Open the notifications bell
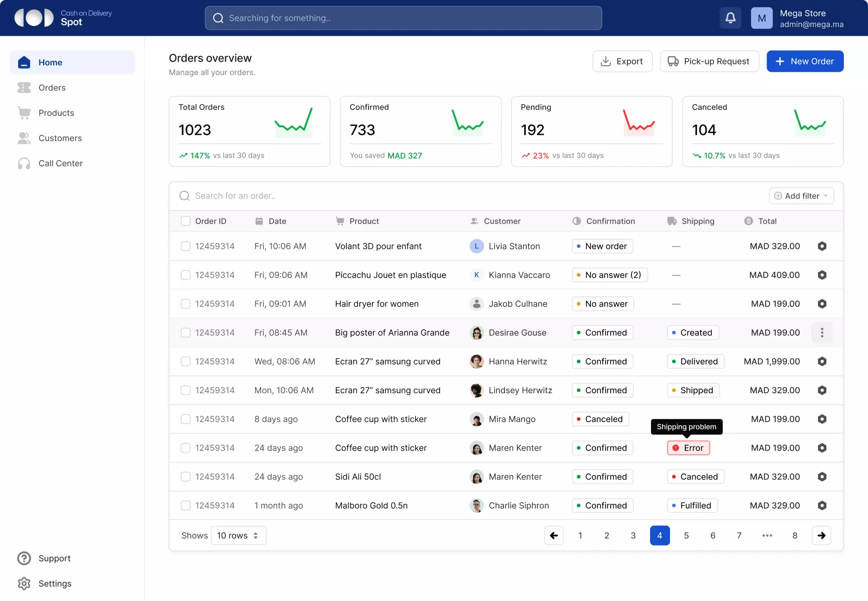The height and width of the screenshot is (601, 868). [730, 18]
